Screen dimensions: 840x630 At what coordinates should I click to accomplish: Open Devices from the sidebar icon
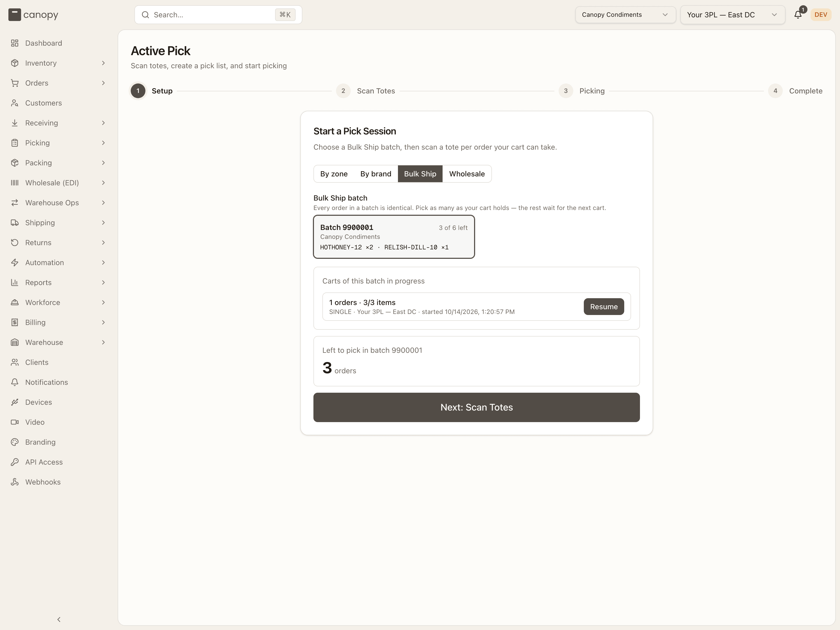point(15,402)
